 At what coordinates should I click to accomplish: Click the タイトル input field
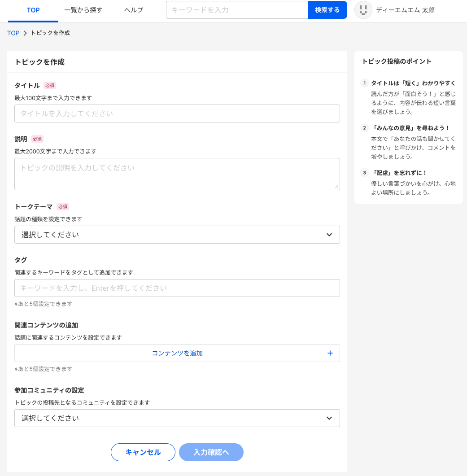tap(177, 114)
